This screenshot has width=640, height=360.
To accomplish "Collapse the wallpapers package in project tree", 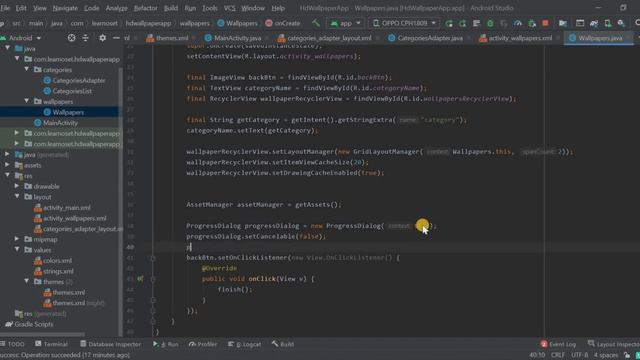I will (27, 101).
